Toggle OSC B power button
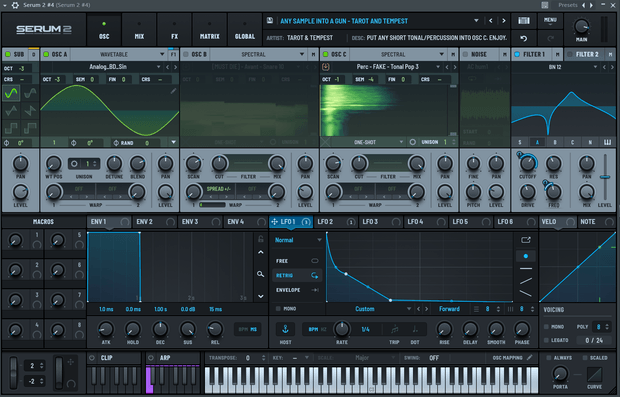The height and width of the screenshot is (397, 620). click(x=186, y=54)
